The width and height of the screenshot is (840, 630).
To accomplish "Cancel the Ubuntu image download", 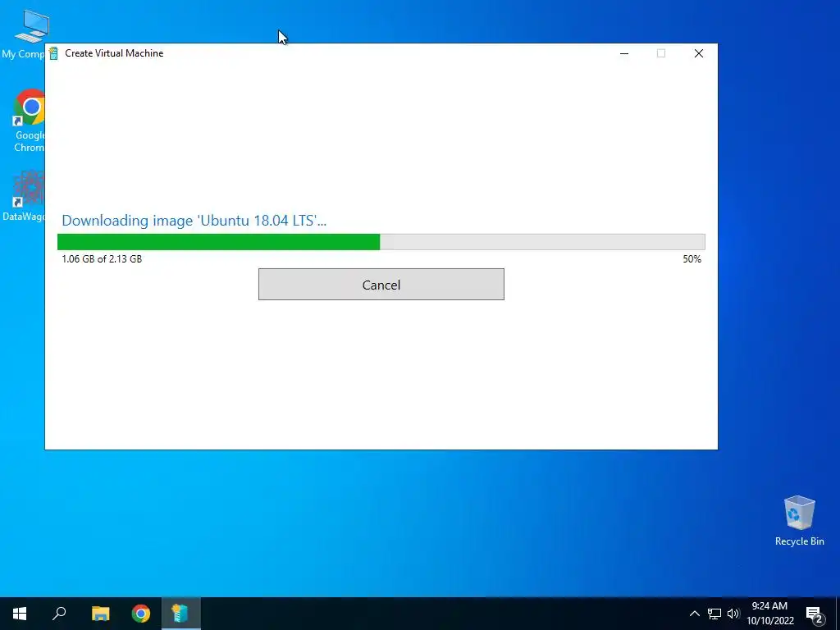I will point(381,285).
